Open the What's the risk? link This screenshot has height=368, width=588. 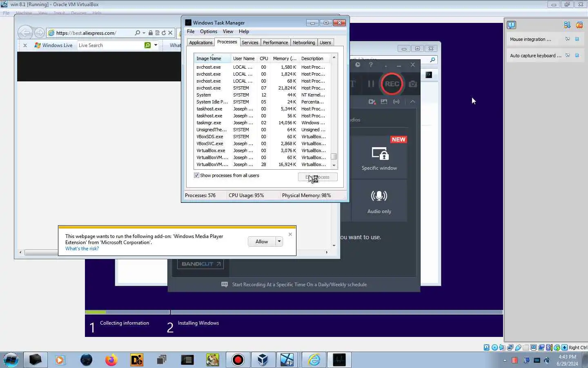[82, 249]
